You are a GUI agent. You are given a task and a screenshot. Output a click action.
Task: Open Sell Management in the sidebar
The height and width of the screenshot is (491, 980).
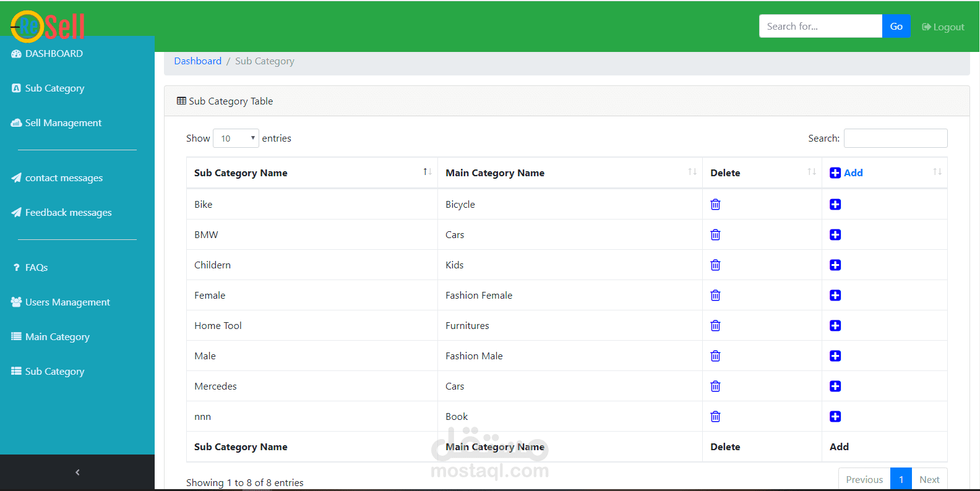point(63,123)
